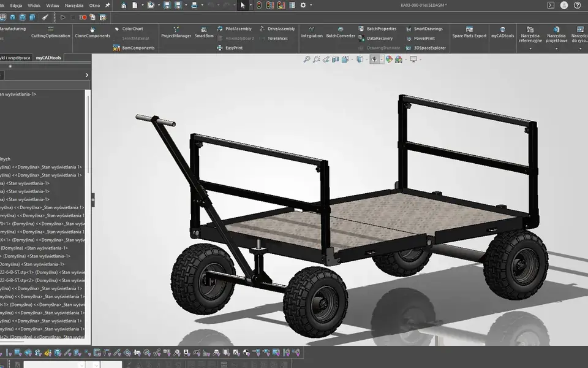Toggle the pin icon beside Okno menu
Viewport: 588px width, 368px height.
pyautogui.click(x=108, y=6)
